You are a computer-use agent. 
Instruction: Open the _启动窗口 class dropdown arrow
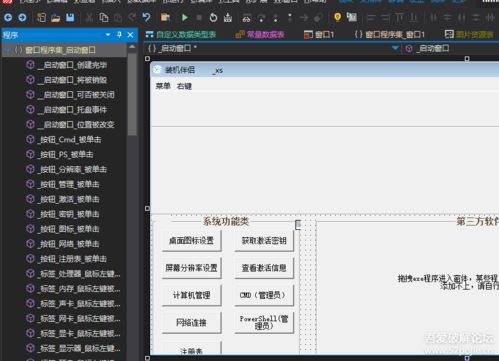[395, 48]
